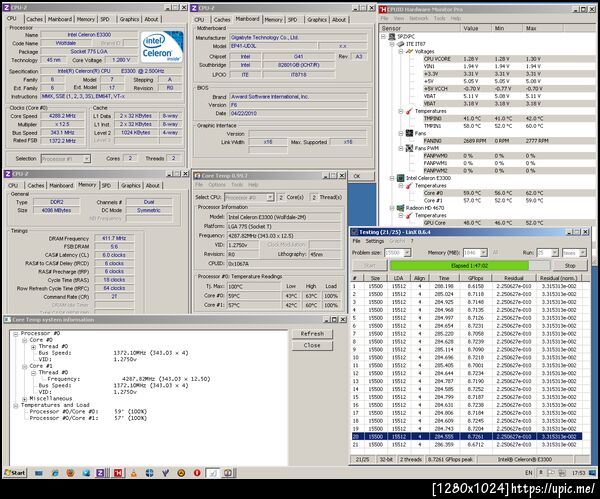
Task: Open Opera red icon in taskbar
Action: pos(197,473)
